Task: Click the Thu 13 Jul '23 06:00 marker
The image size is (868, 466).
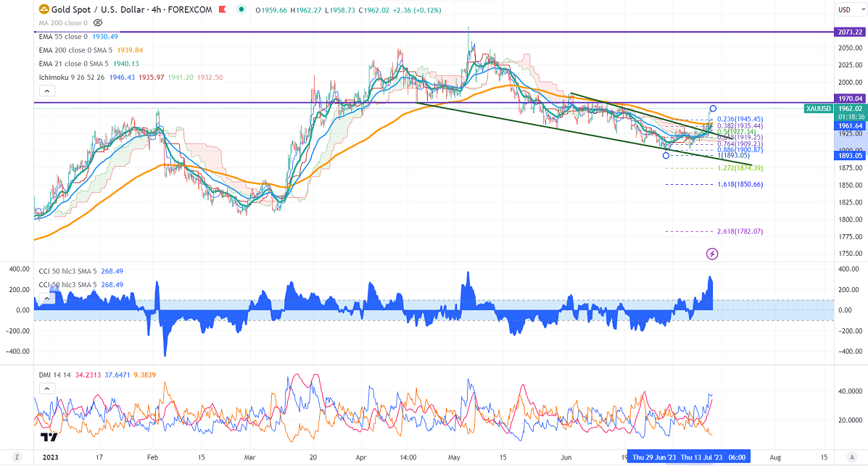Action: 714,457
